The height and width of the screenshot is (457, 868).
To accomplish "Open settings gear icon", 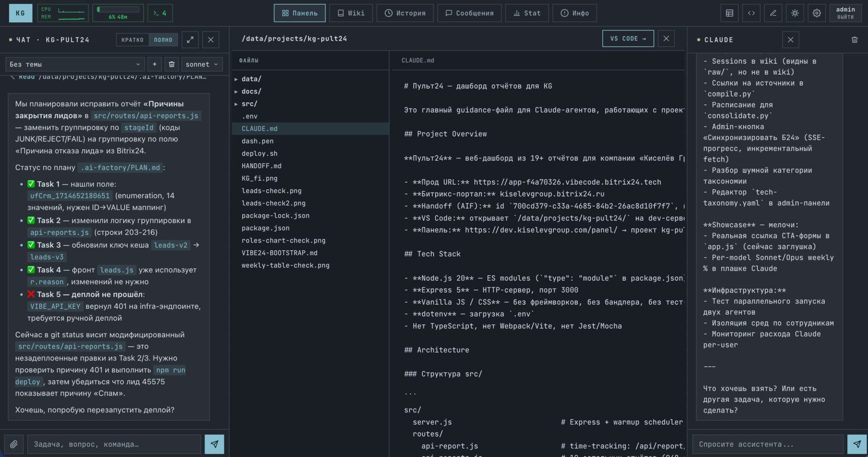I will tap(816, 13).
